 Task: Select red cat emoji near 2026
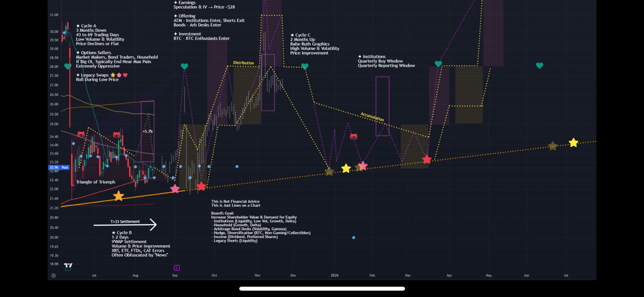[353, 137]
